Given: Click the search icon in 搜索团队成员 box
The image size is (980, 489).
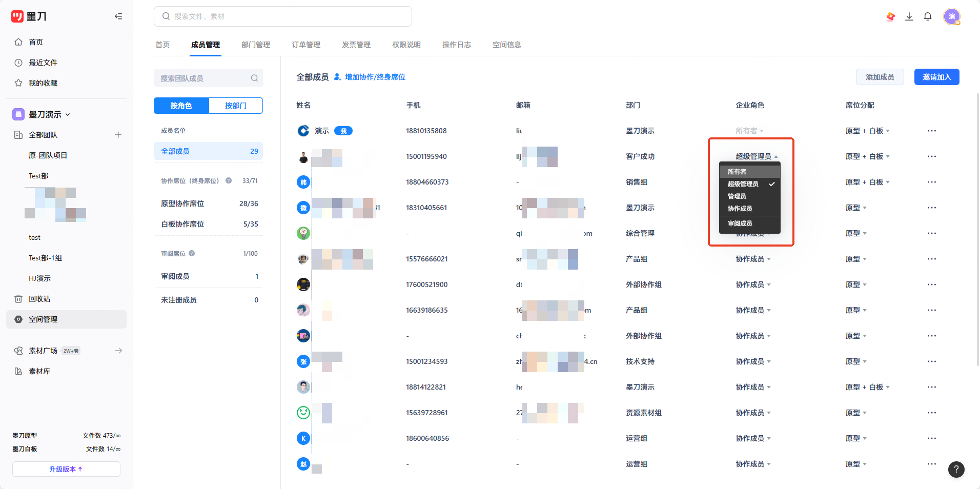Looking at the screenshot, I should coord(254,78).
